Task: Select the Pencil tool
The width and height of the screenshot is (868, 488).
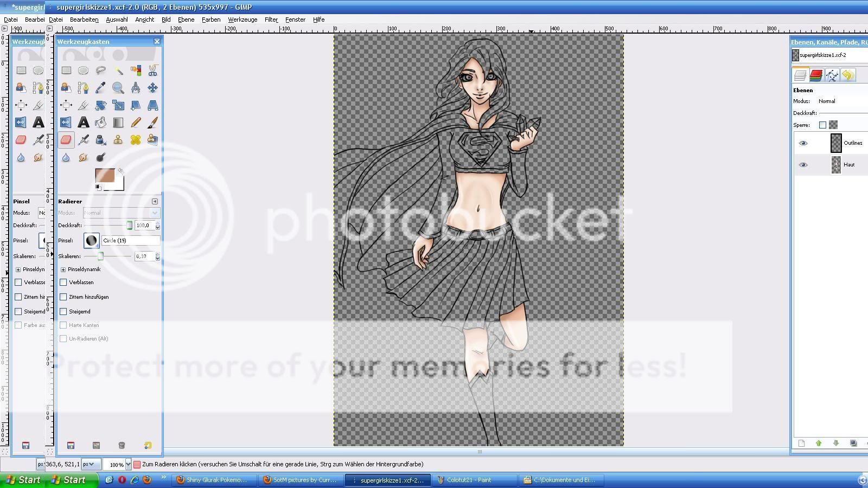Action: [x=135, y=123]
